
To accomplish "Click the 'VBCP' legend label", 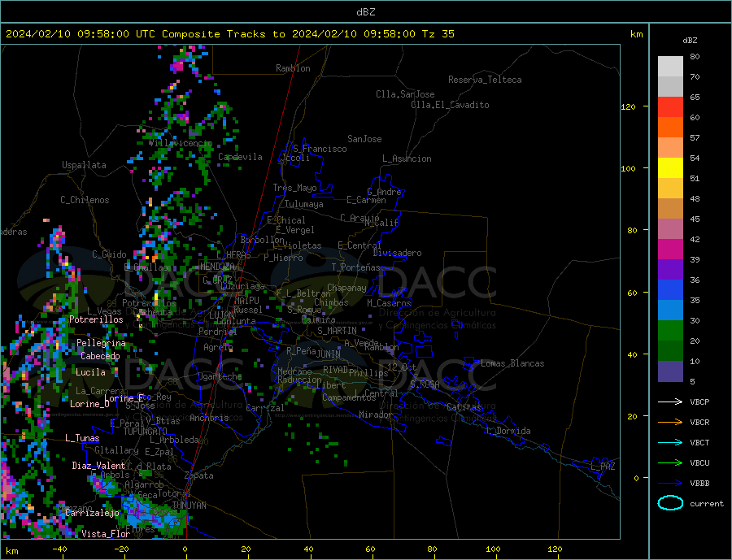I will (x=699, y=402).
